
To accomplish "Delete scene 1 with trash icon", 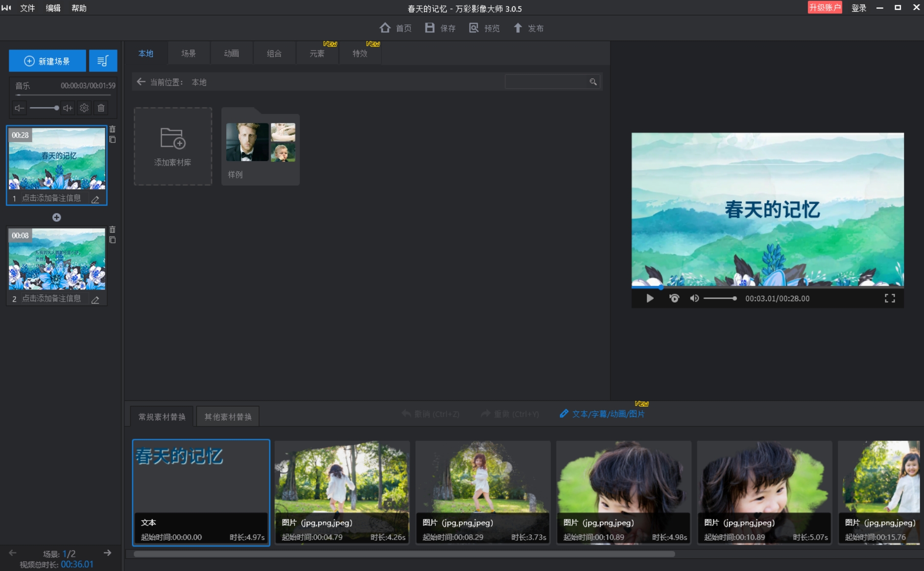I will pos(113,129).
